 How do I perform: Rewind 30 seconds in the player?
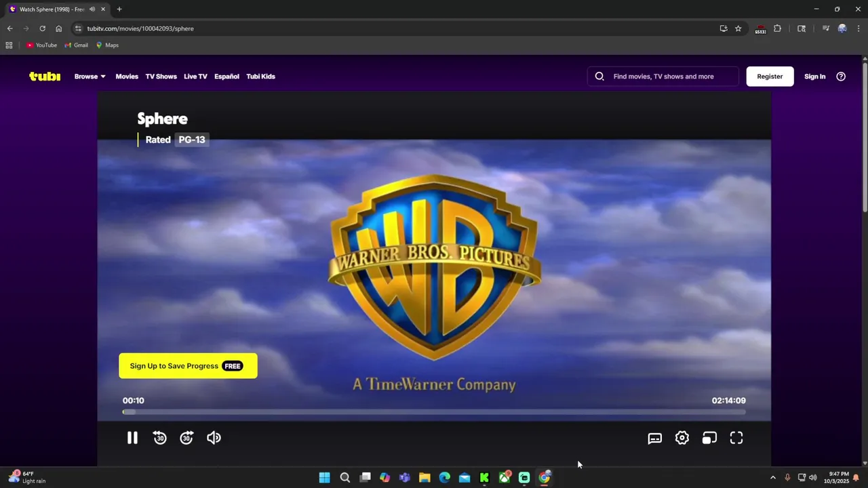(x=159, y=438)
